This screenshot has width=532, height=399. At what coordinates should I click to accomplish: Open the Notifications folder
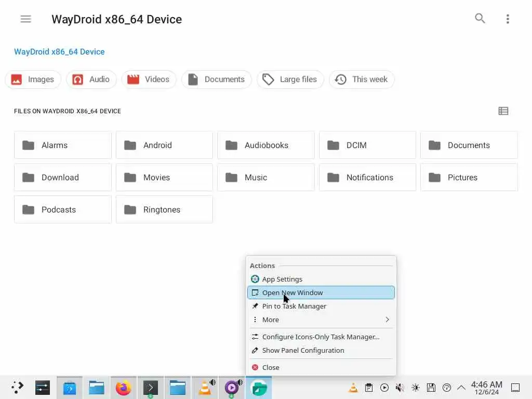(367, 178)
